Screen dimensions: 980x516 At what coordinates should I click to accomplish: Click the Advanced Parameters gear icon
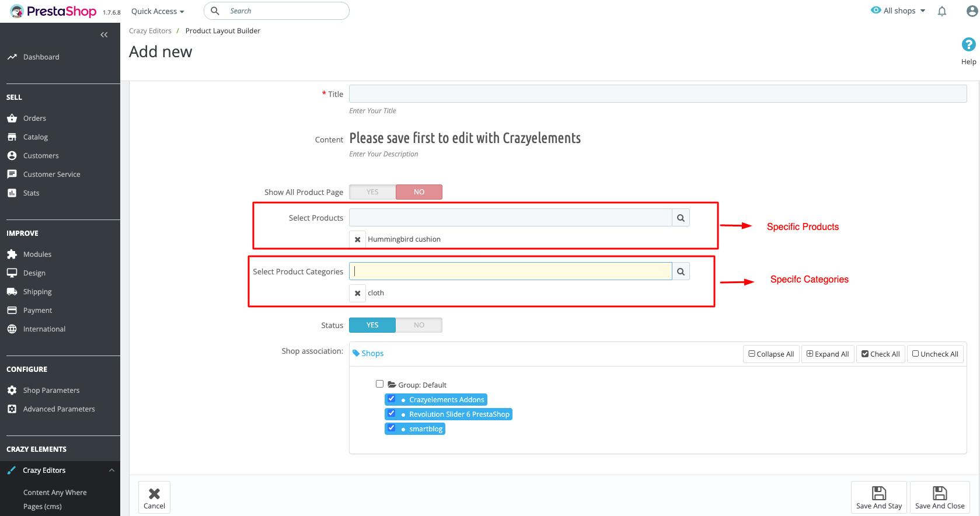(12, 409)
